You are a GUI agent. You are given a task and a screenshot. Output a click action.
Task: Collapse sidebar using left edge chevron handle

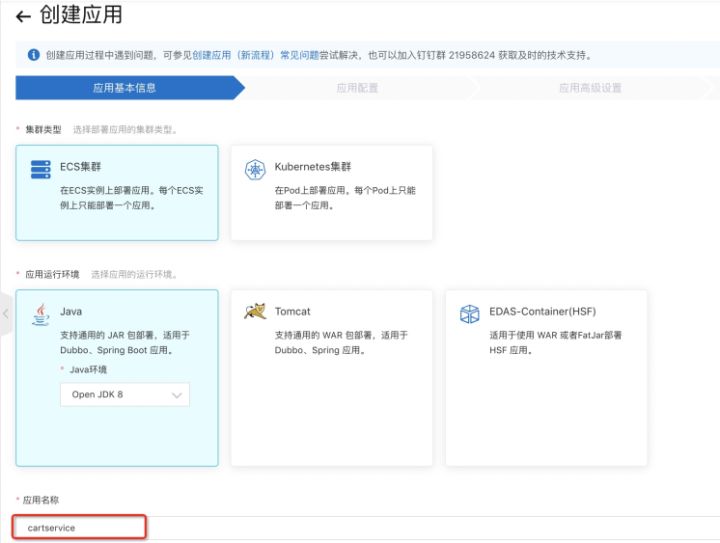pos(6,314)
